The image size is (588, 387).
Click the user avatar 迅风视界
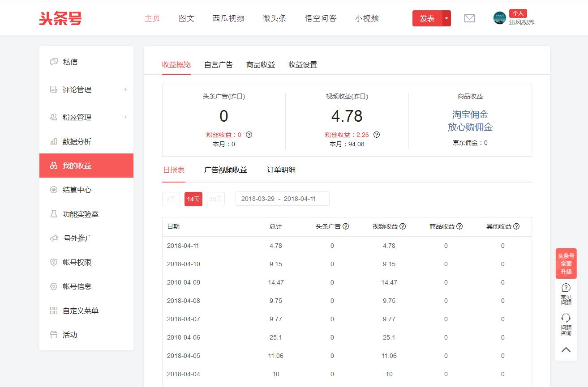499,18
